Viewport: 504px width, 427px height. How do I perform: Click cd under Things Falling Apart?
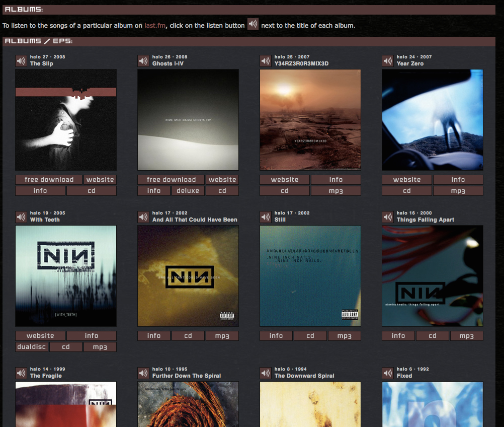432,336
